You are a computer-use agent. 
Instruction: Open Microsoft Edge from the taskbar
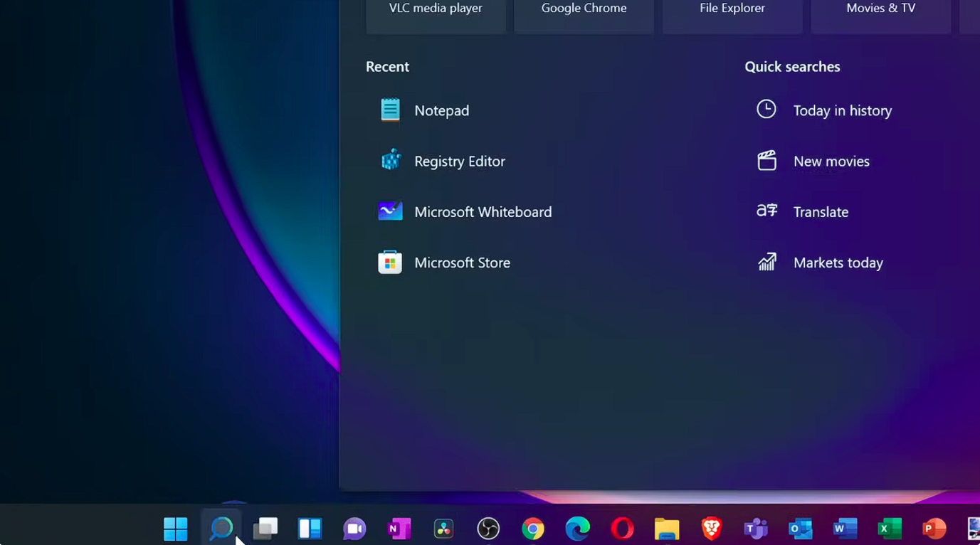(578, 529)
